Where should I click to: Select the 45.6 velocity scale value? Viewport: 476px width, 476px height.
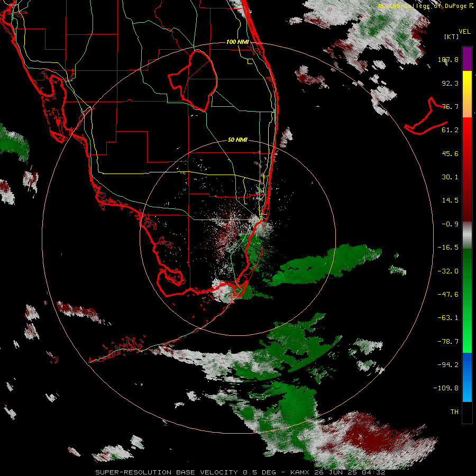point(450,153)
